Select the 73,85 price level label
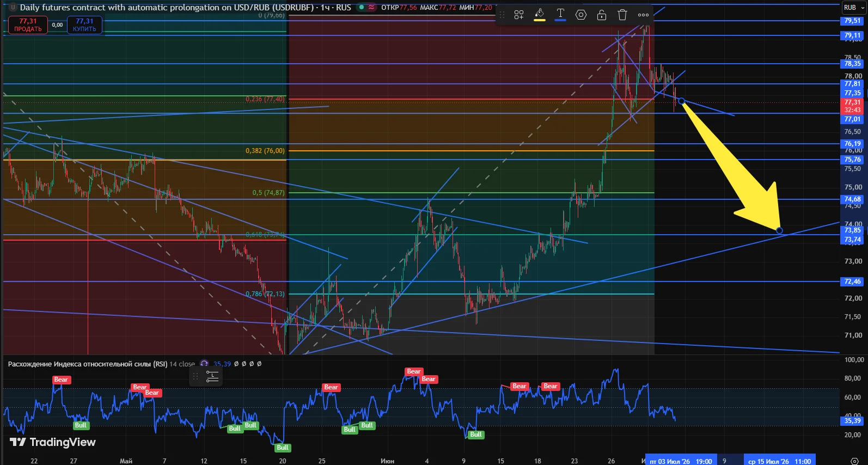The height and width of the screenshot is (465, 868). pos(853,230)
